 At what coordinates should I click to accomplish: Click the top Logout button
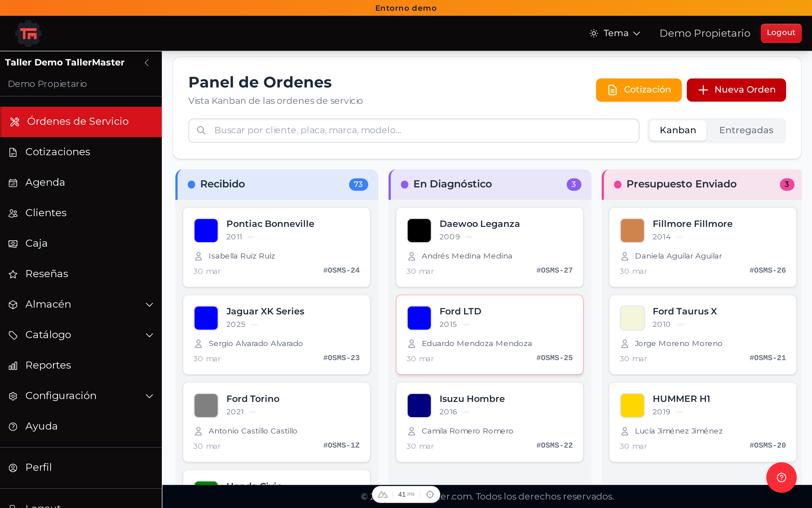pos(781,33)
